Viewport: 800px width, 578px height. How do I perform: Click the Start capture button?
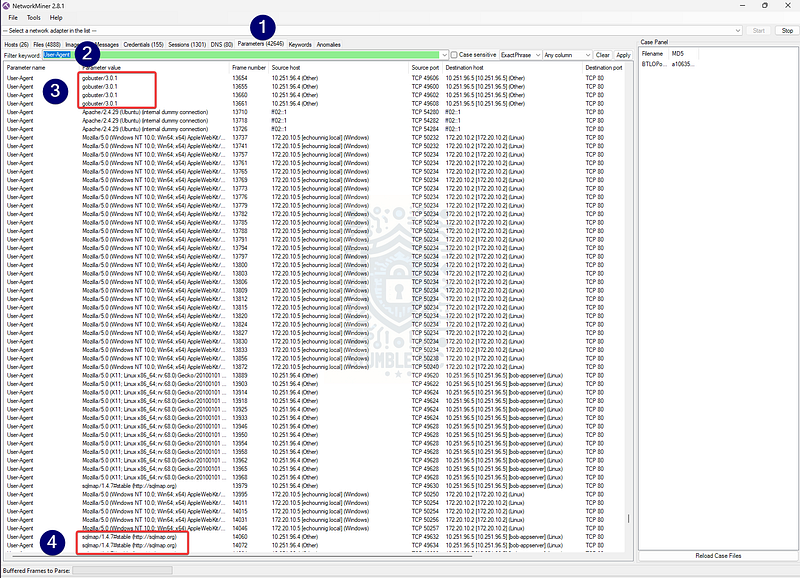pos(759,31)
